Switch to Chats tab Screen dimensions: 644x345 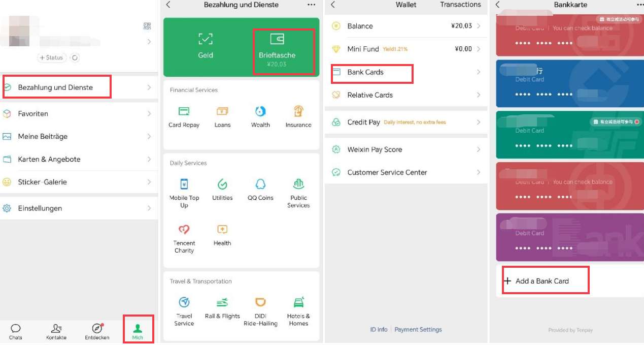pyautogui.click(x=16, y=332)
